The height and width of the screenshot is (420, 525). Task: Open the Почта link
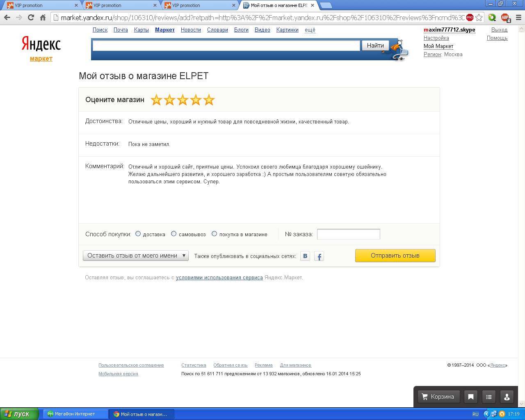[x=121, y=30]
